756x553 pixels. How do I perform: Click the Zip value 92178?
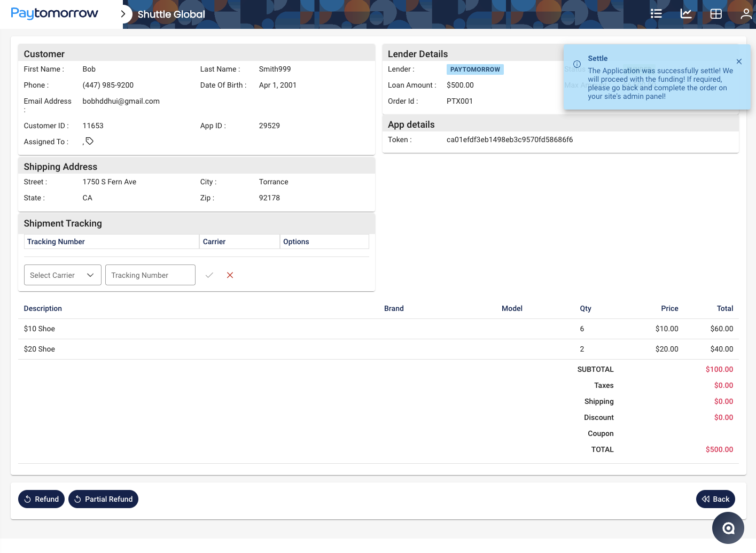click(269, 198)
